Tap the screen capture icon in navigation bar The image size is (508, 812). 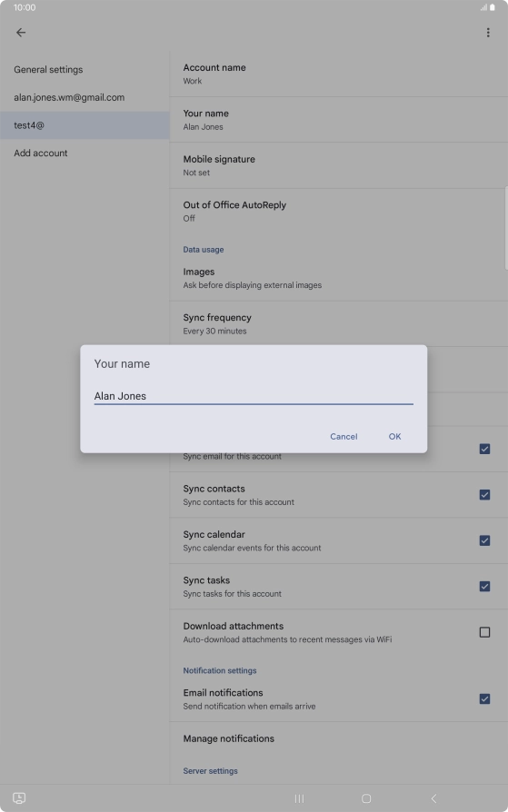tap(19, 798)
